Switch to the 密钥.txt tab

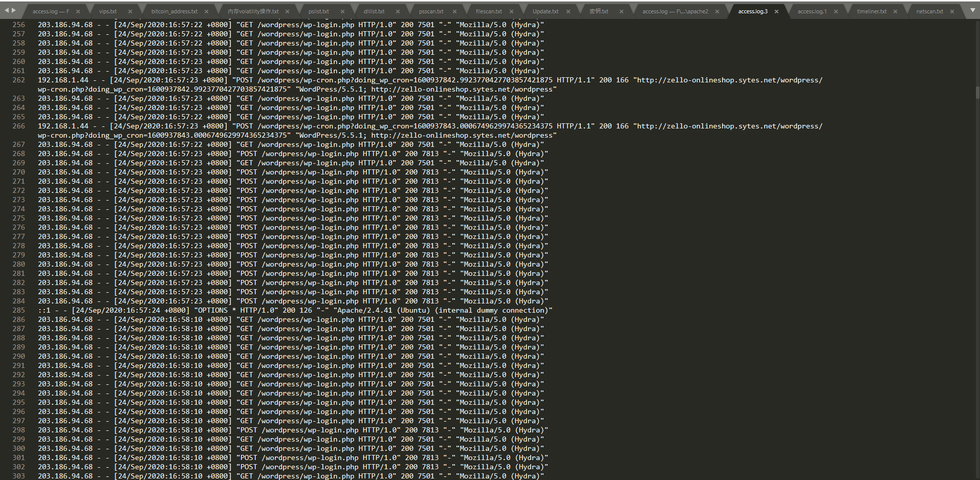(599, 11)
